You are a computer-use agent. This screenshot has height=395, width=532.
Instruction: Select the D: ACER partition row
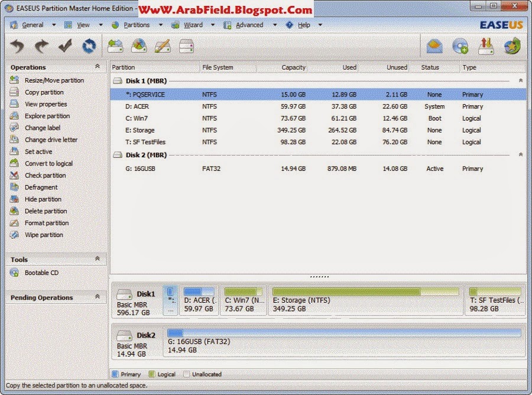pos(318,106)
